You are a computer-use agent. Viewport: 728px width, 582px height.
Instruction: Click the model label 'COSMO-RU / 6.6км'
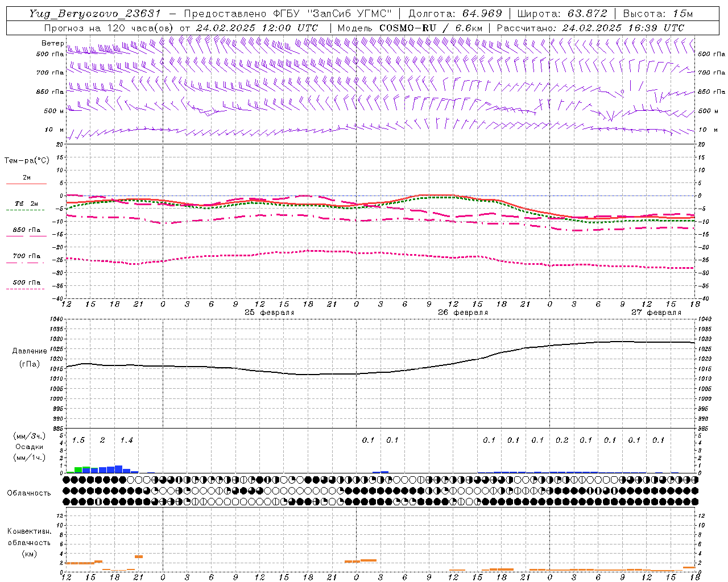431,28
